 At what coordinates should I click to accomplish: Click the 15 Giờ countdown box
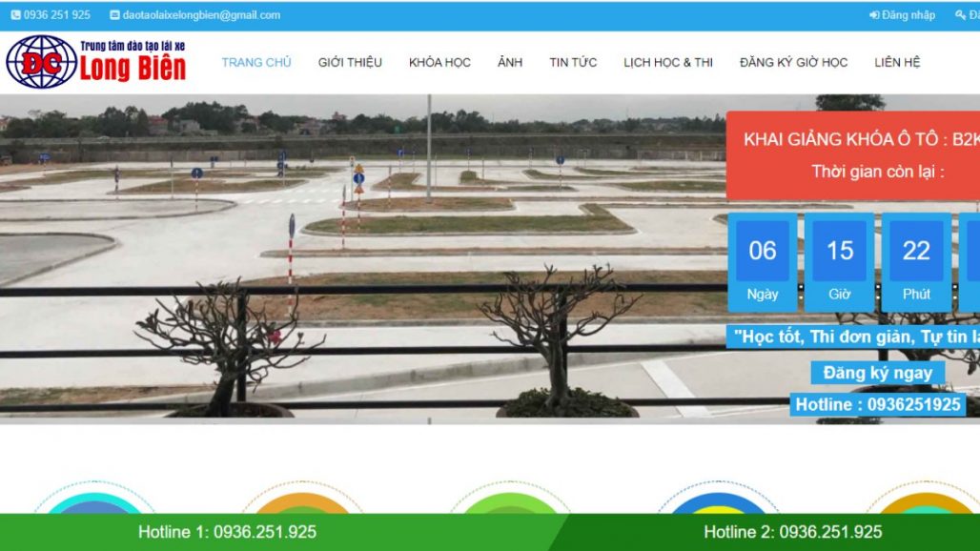(x=839, y=262)
